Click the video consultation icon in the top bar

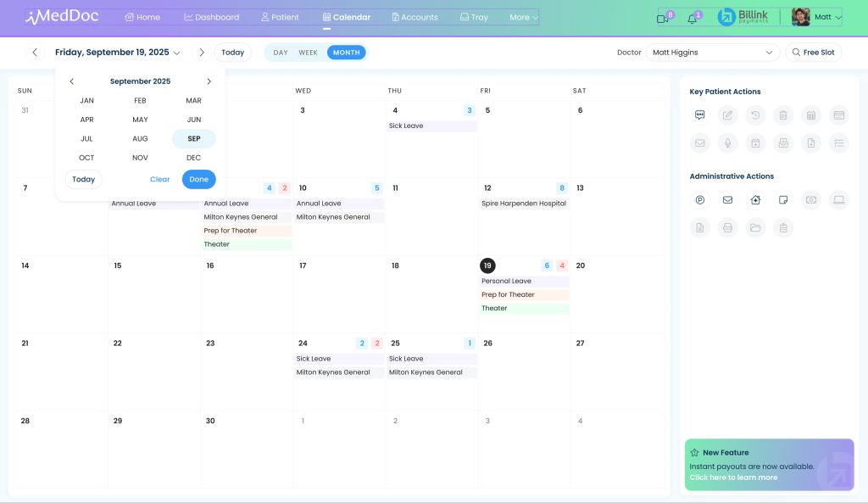pyautogui.click(x=663, y=17)
